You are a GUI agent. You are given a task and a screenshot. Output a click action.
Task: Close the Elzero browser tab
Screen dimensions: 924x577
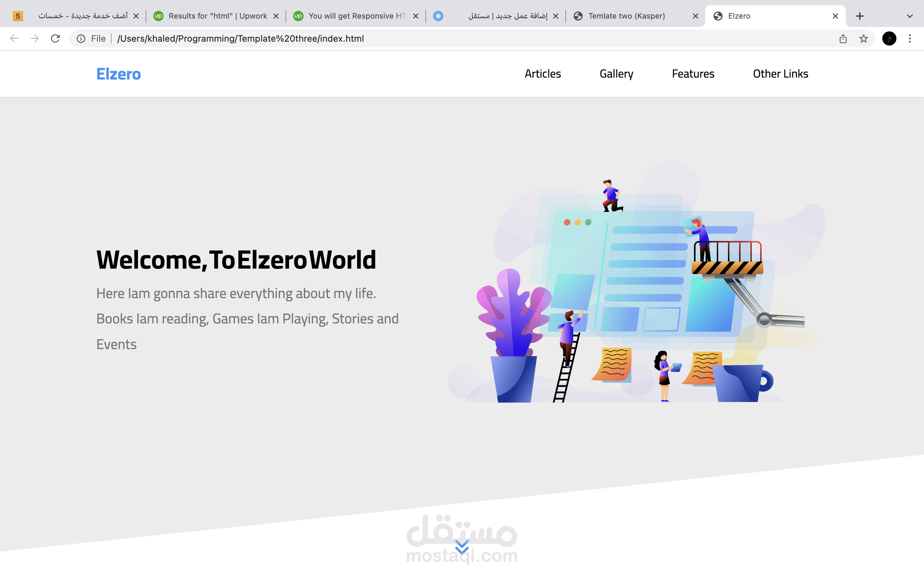(x=835, y=16)
